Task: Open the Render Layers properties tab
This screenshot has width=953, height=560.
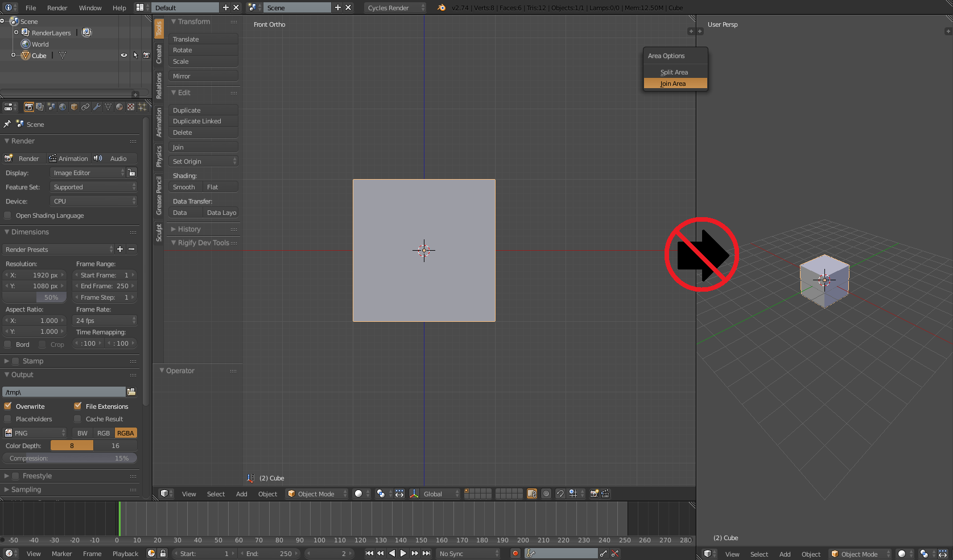Action: coord(39,107)
